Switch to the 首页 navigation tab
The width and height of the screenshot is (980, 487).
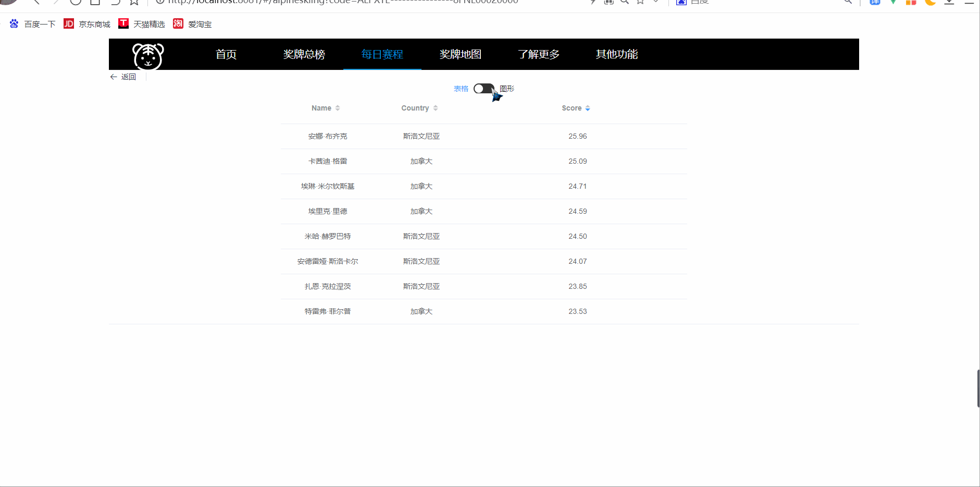click(226, 54)
